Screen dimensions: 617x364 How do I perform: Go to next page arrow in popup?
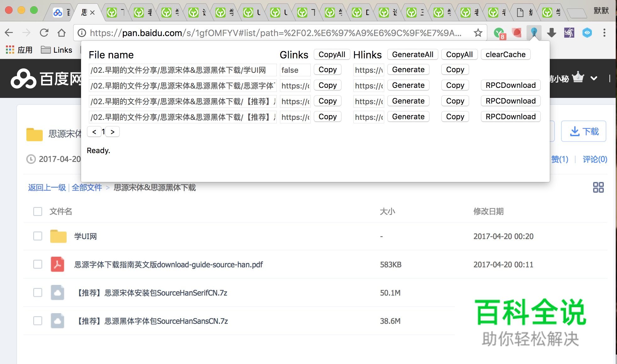[112, 132]
